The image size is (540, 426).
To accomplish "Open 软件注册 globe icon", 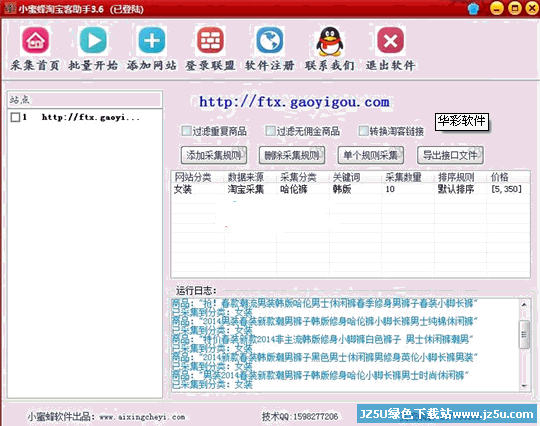I will coord(270,41).
